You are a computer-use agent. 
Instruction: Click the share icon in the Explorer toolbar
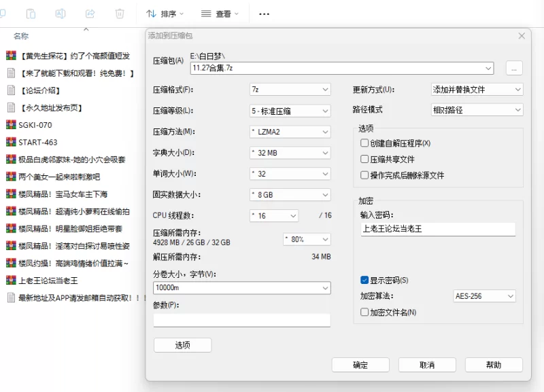[x=90, y=14]
